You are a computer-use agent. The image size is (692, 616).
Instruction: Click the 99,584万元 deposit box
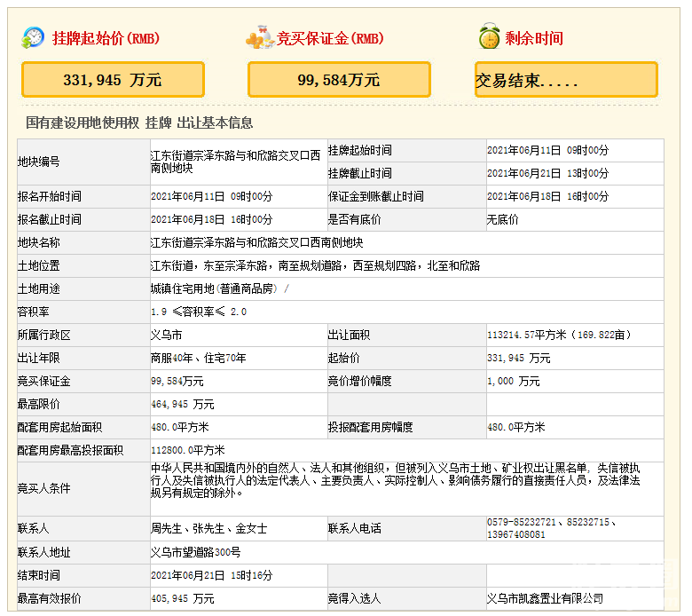click(x=339, y=80)
